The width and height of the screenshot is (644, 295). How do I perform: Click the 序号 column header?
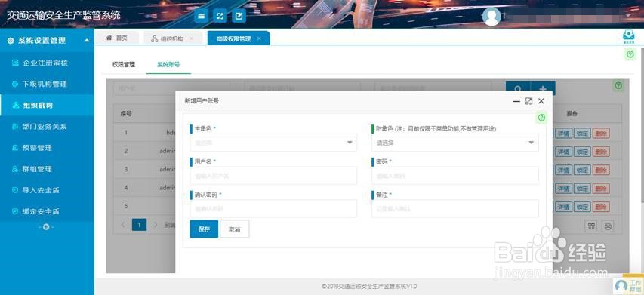(125, 114)
